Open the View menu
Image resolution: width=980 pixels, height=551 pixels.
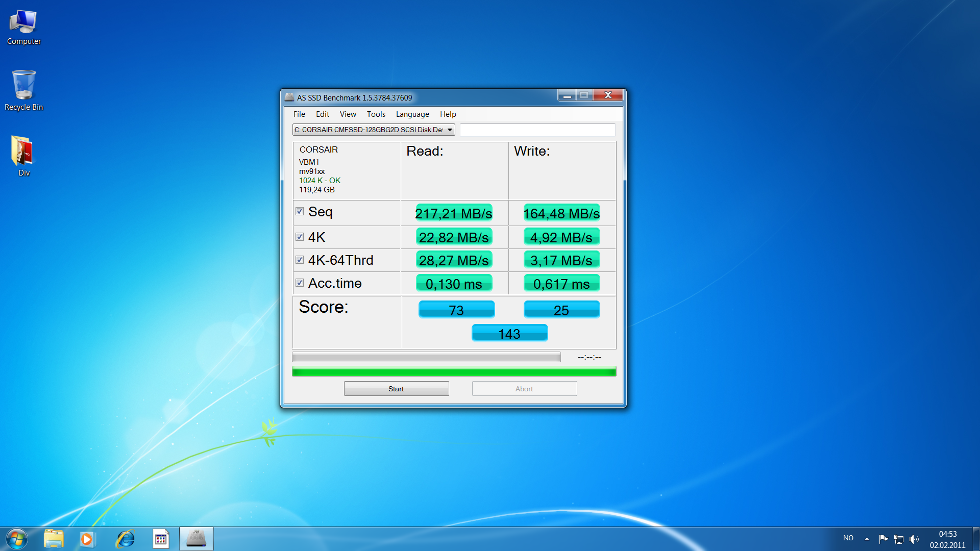348,114
